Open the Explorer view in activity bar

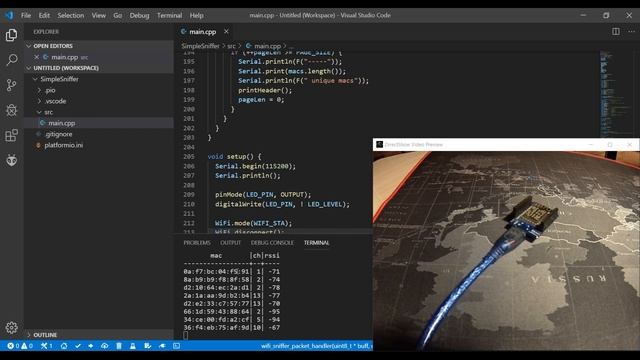pos(11,35)
